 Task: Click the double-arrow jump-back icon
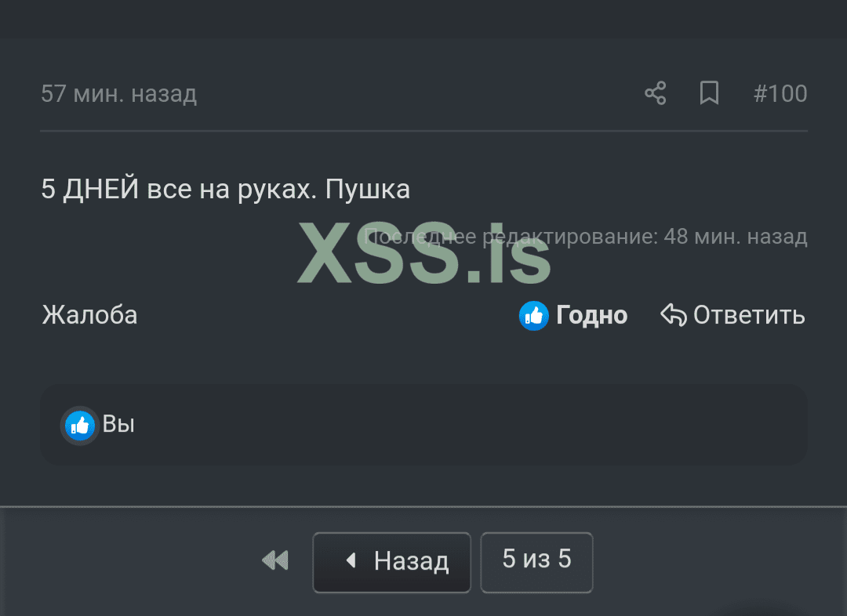[x=274, y=561]
